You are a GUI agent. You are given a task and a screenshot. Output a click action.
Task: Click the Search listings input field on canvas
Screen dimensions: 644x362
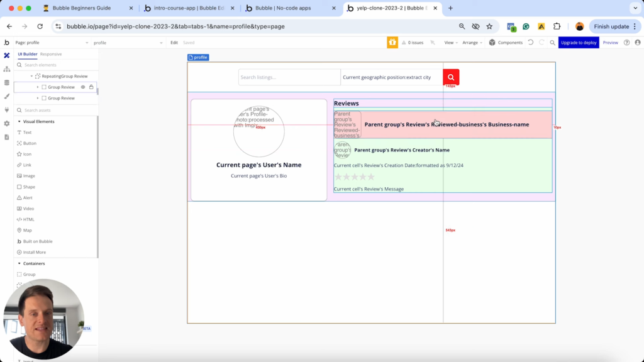pyautogui.click(x=289, y=77)
